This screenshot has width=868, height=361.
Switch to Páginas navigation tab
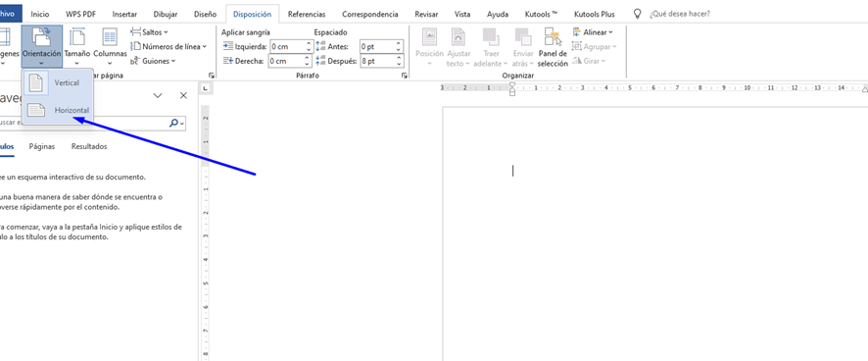[42, 147]
